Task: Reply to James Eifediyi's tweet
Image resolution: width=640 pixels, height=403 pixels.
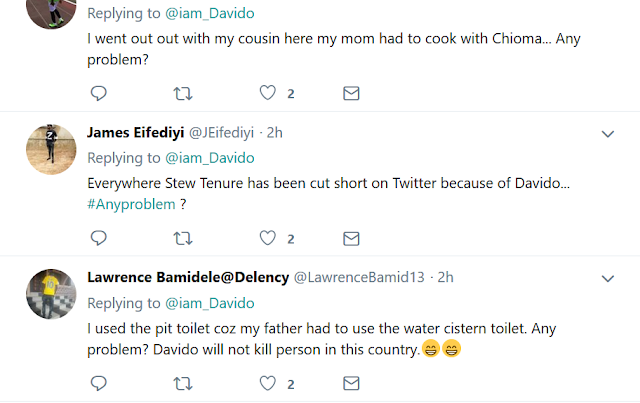Action: click(x=98, y=238)
